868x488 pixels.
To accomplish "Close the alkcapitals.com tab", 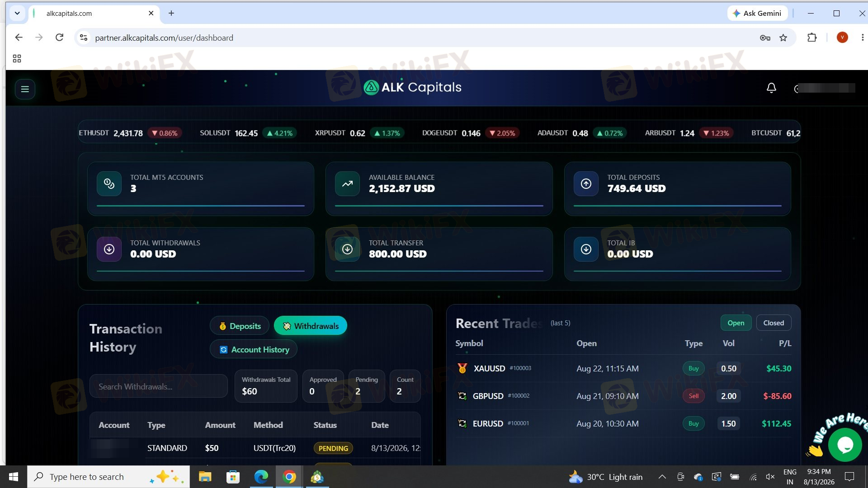I will 151,13.
